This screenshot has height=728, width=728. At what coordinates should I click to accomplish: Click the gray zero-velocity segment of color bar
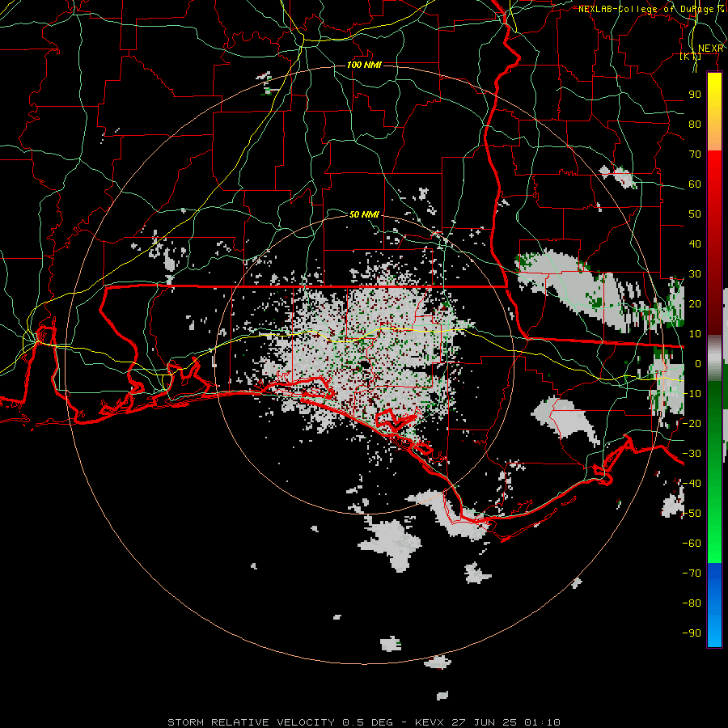(714, 358)
